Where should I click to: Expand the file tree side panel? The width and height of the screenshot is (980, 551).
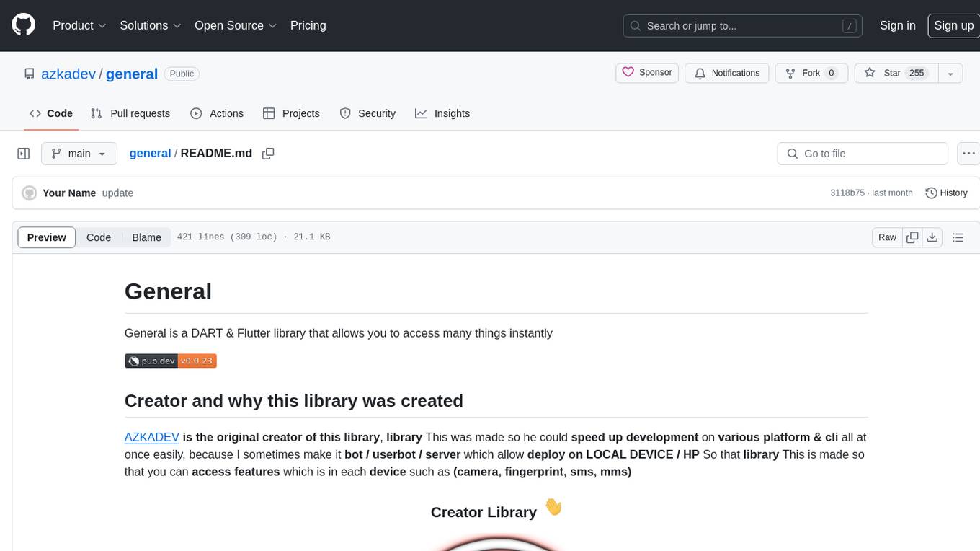click(x=24, y=154)
